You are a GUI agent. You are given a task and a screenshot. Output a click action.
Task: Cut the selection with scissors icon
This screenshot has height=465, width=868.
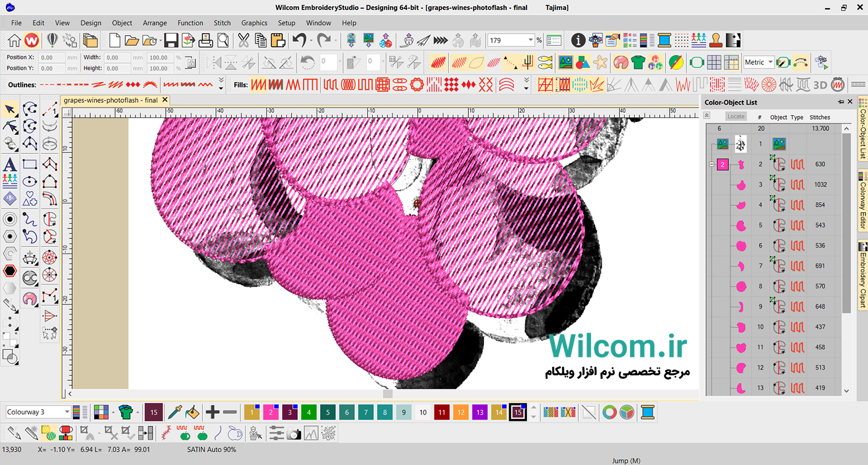pos(243,40)
